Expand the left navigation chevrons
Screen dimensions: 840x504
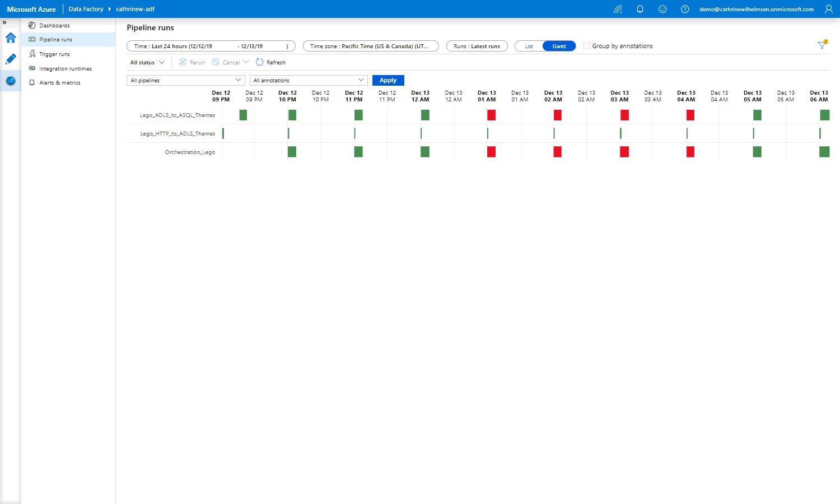pyautogui.click(x=4, y=22)
